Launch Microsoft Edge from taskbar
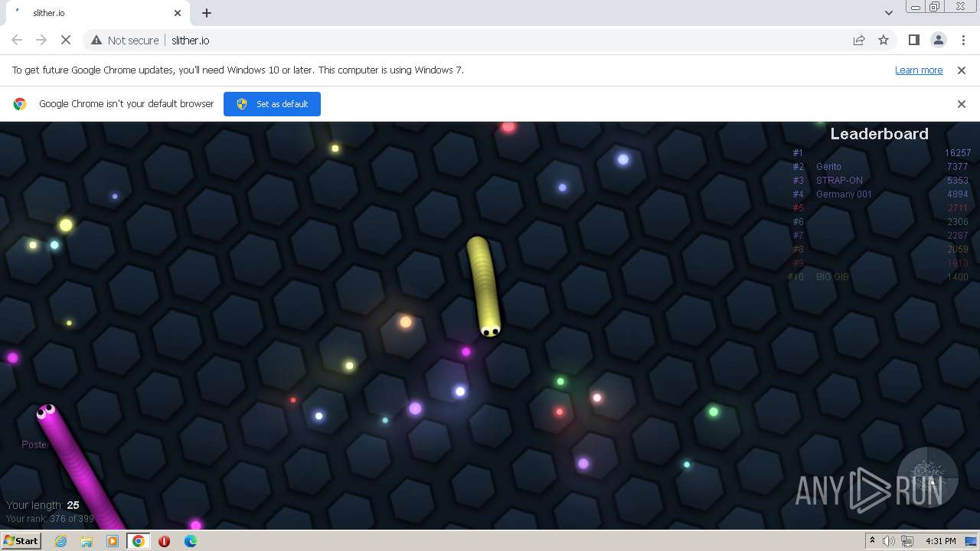 (x=191, y=541)
